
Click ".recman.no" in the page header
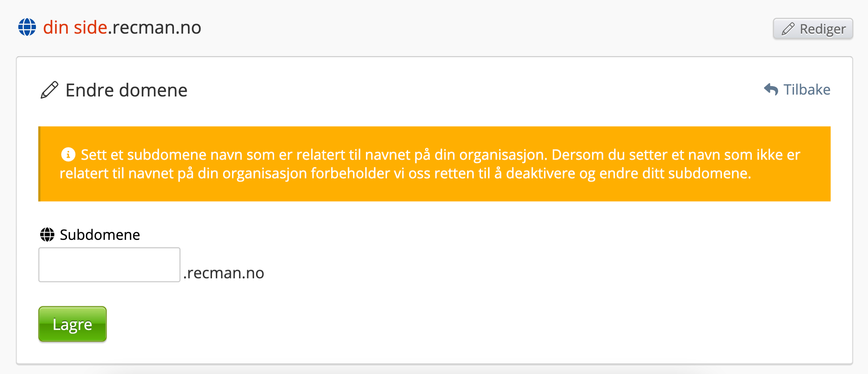click(155, 28)
